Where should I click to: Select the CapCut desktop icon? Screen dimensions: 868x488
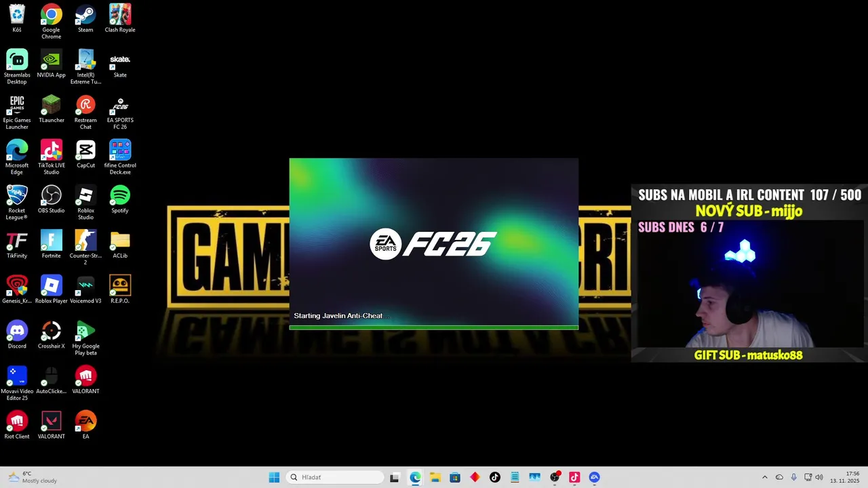(85, 154)
